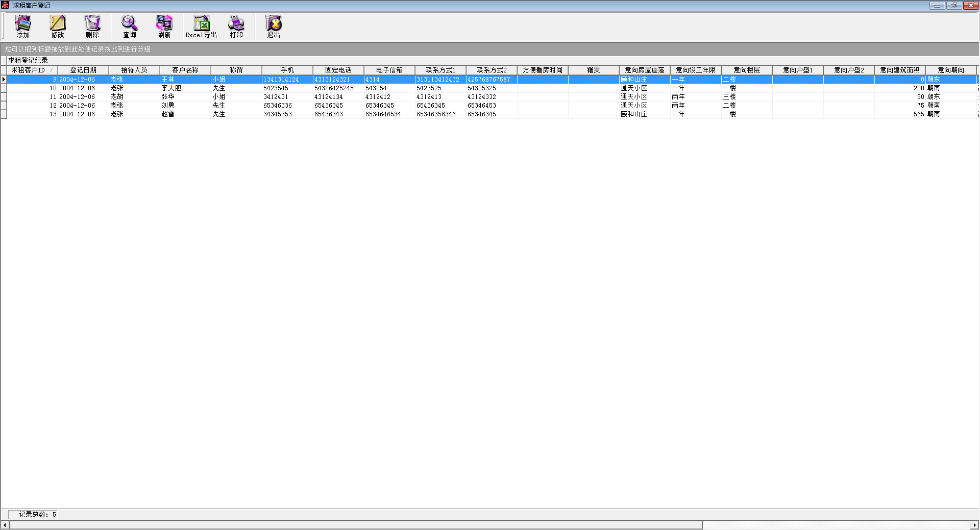This screenshot has height=530, width=980.
Task: Click the 意向户型1 column header
Action: coord(798,70)
